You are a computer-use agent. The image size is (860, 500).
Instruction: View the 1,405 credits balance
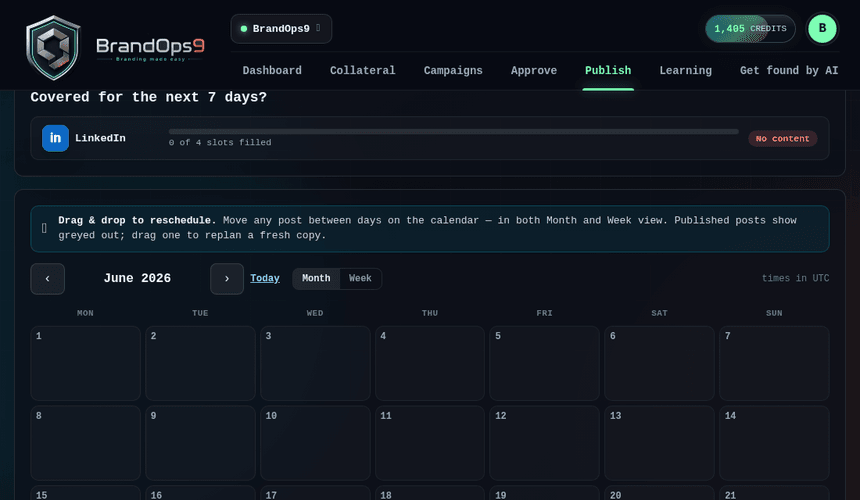coord(750,29)
